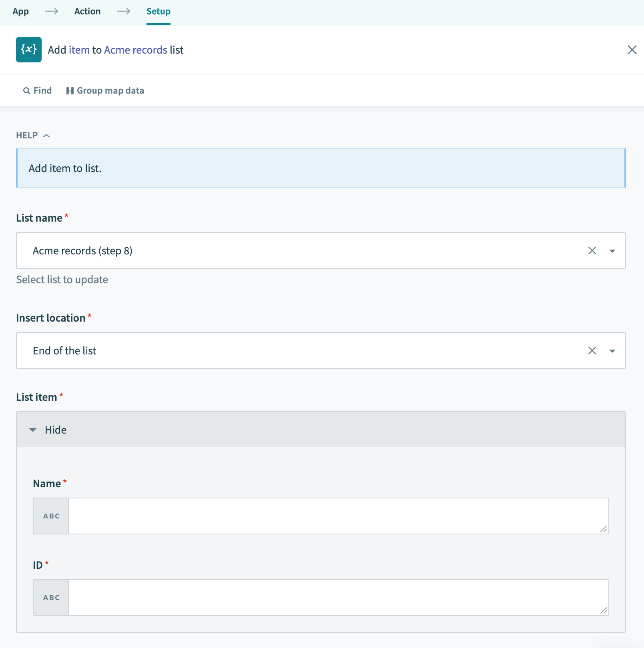
Task: Focus the ID text input
Action: coord(332,598)
